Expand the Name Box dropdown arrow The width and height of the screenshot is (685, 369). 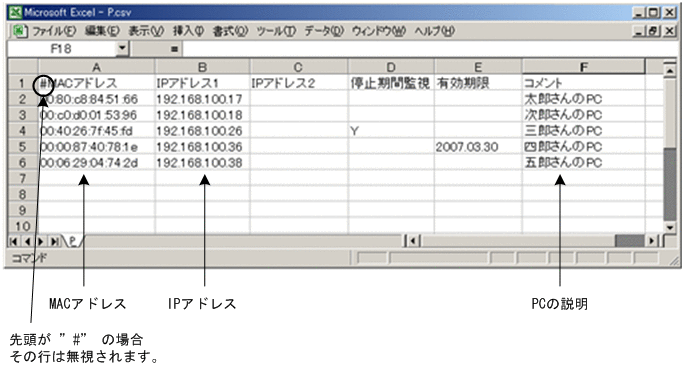coord(122,48)
